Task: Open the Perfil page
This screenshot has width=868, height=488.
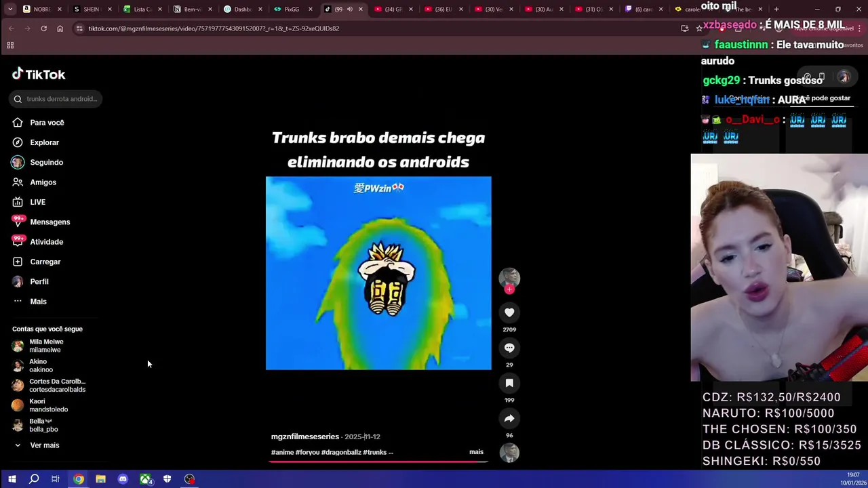Action: click(39, 281)
